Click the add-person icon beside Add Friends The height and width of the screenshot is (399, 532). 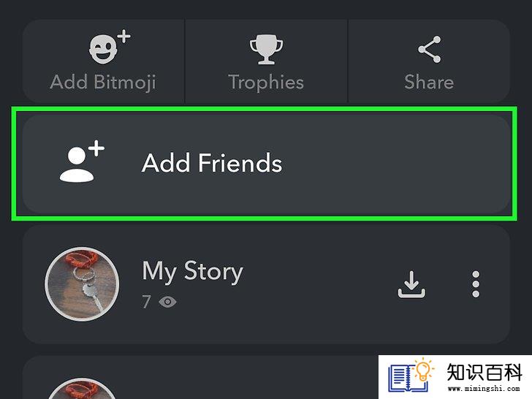(82, 161)
